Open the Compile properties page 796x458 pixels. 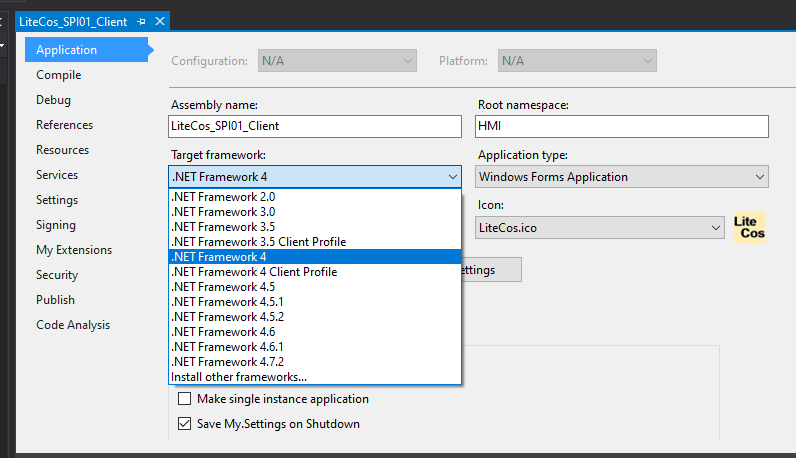(x=58, y=75)
